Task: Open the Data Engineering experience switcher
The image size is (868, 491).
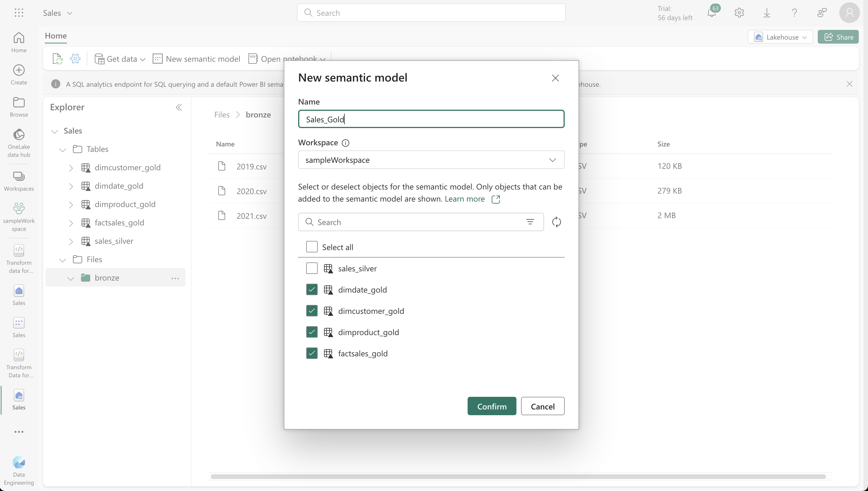Action: click(19, 471)
